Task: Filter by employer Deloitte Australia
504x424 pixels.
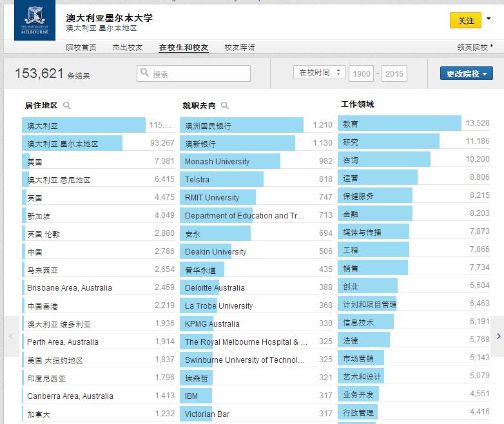Action: click(x=257, y=287)
